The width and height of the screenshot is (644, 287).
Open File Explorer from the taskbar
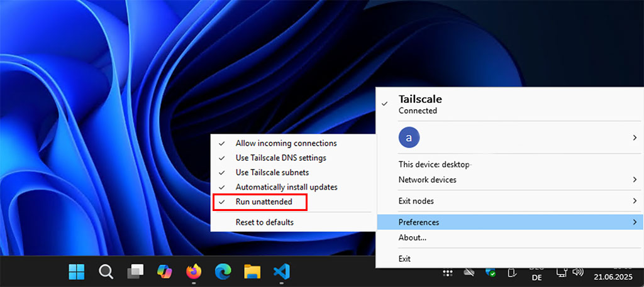coord(252,271)
